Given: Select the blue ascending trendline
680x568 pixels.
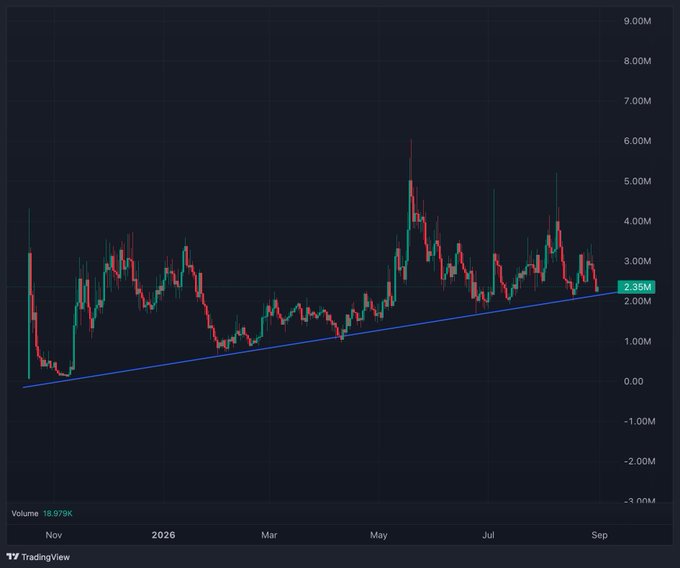Looking at the screenshot, I should (321, 339).
